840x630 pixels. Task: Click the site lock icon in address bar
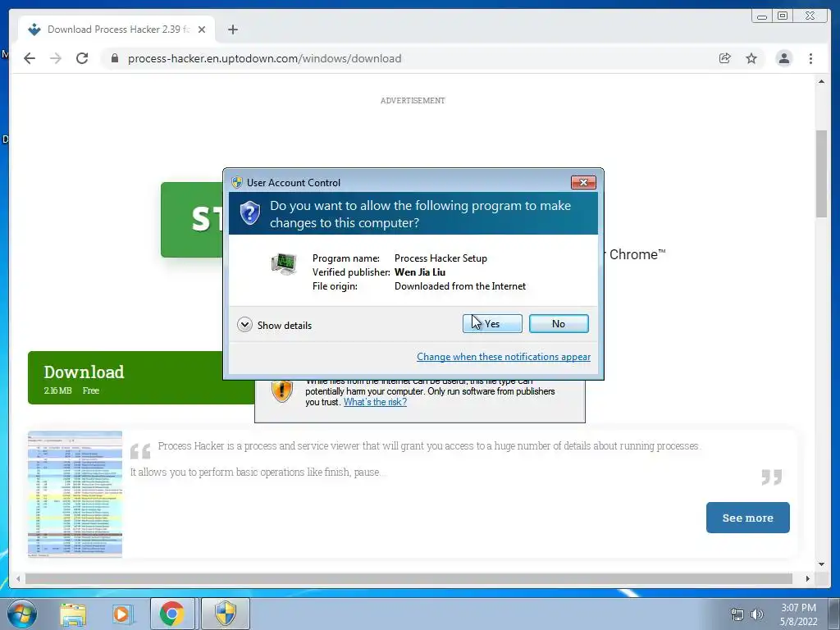(x=114, y=58)
